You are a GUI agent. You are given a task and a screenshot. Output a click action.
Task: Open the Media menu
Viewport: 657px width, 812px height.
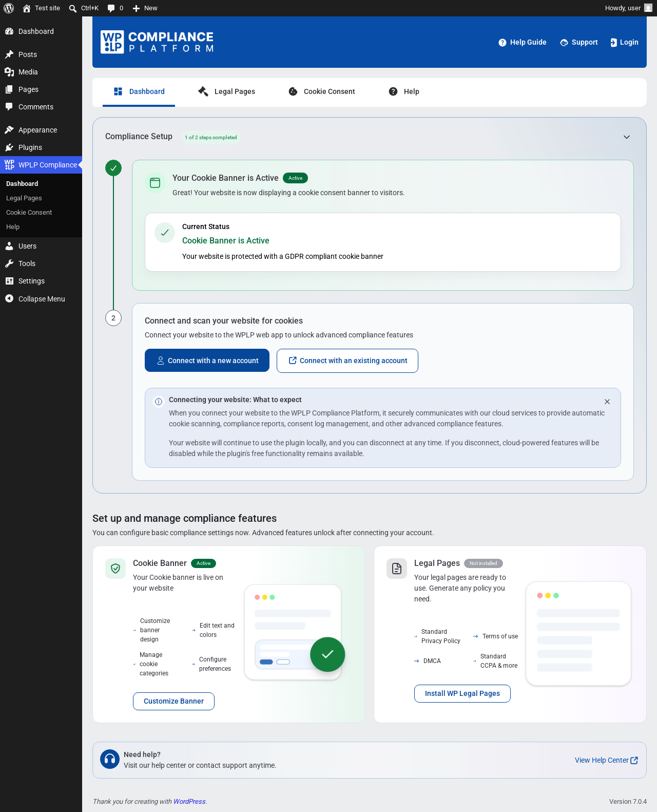click(41, 72)
